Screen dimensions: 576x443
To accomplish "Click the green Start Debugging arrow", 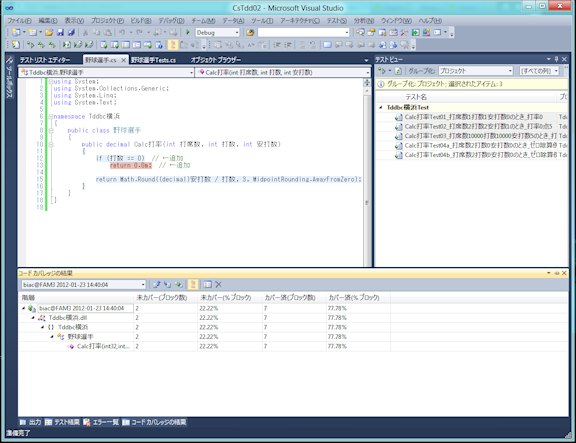I will (x=188, y=32).
